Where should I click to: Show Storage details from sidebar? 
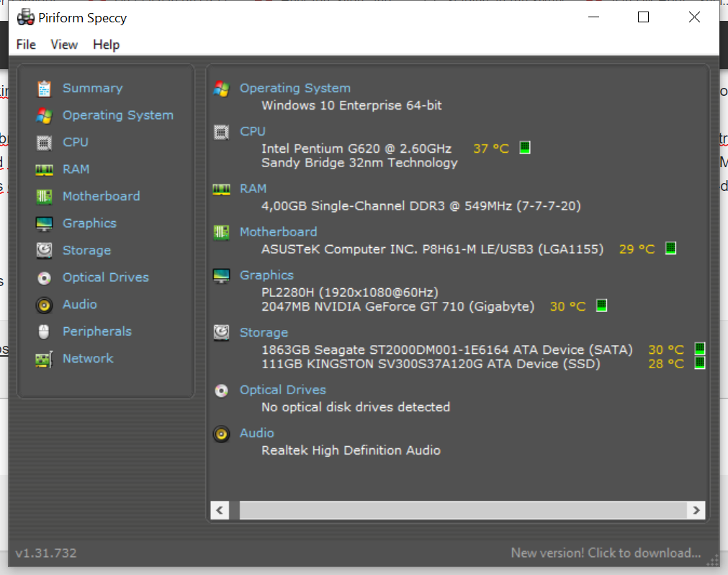point(87,250)
